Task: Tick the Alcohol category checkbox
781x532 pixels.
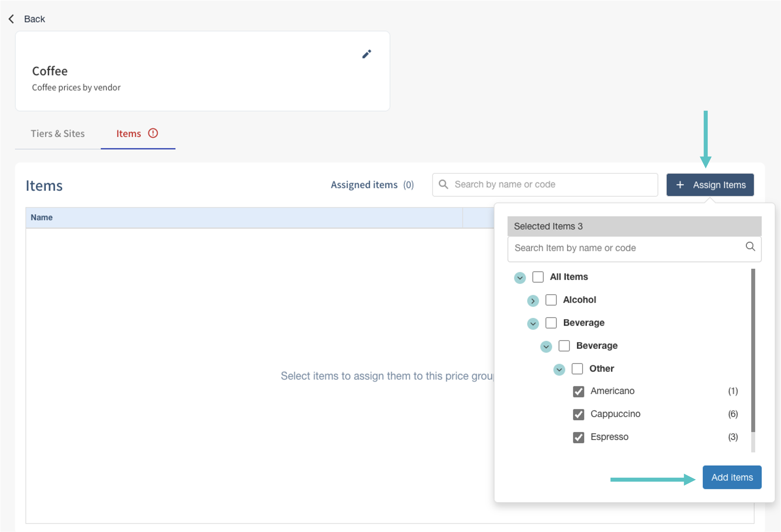Action: click(551, 300)
